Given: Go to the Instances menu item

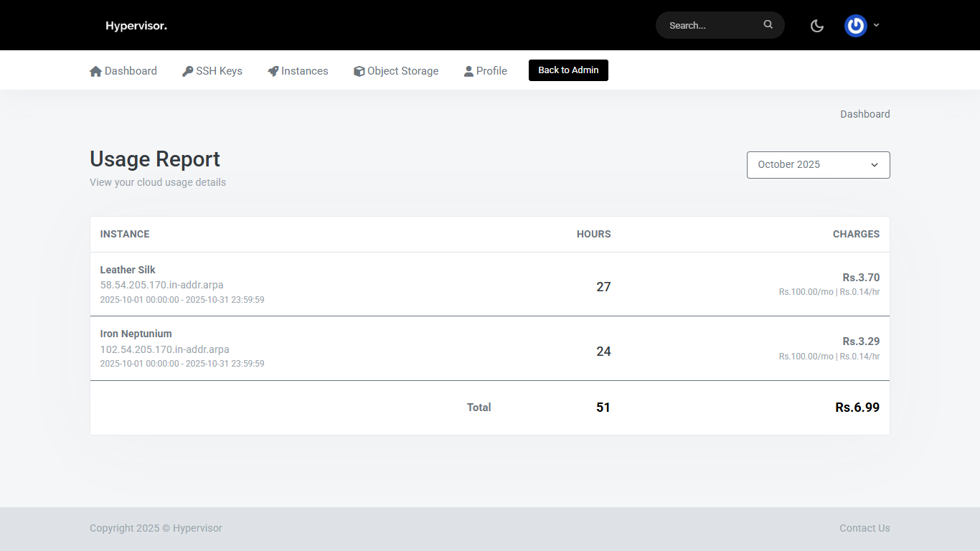Looking at the screenshot, I should click(x=304, y=71).
